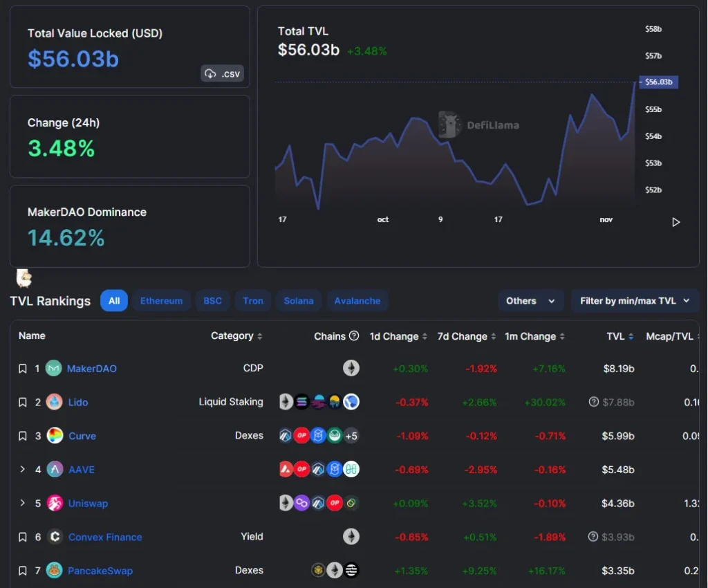Filter TVL rankings by BSC
The width and height of the screenshot is (708, 588).
[212, 301]
